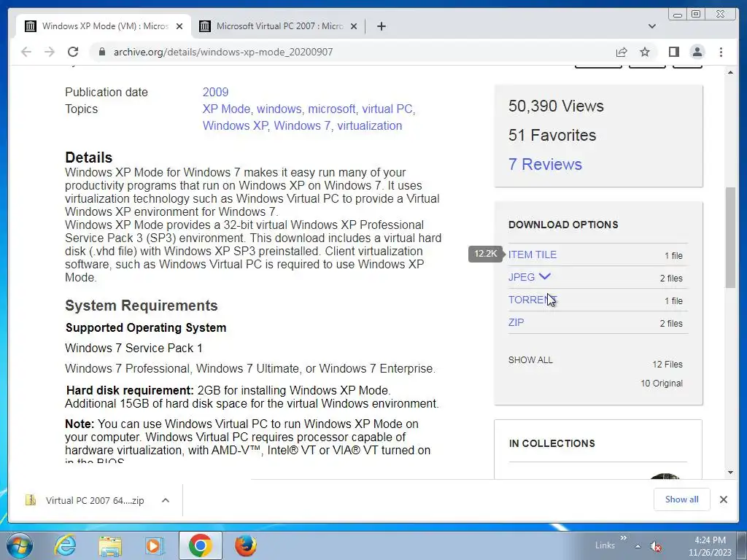The height and width of the screenshot is (560, 747).
Task: Click the page scrollbar thumb
Action: tap(730, 237)
